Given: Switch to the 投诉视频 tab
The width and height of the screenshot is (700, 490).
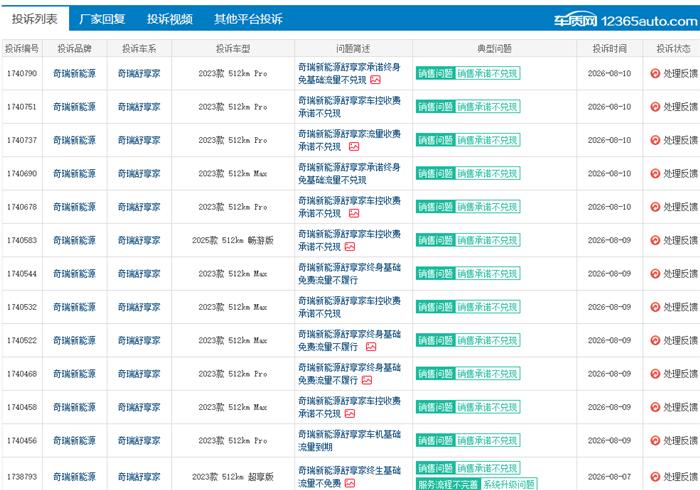Looking at the screenshot, I should pyautogui.click(x=170, y=19).
